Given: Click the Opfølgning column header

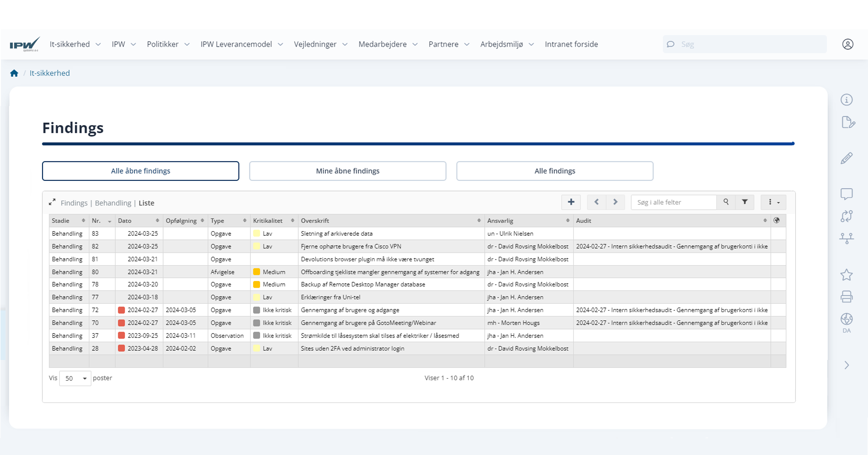Looking at the screenshot, I should pyautogui.click(x=185, y=221).
